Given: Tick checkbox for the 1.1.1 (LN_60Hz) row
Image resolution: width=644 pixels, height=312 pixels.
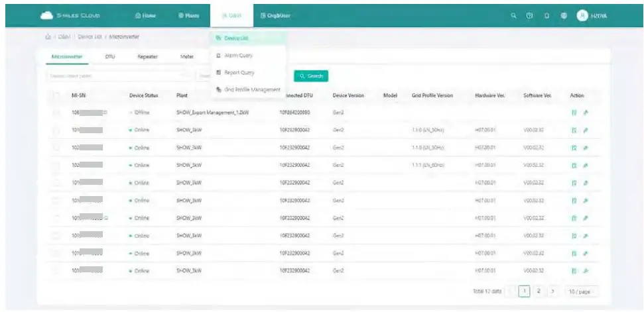Looking at the screenshot, I should 56,165.
